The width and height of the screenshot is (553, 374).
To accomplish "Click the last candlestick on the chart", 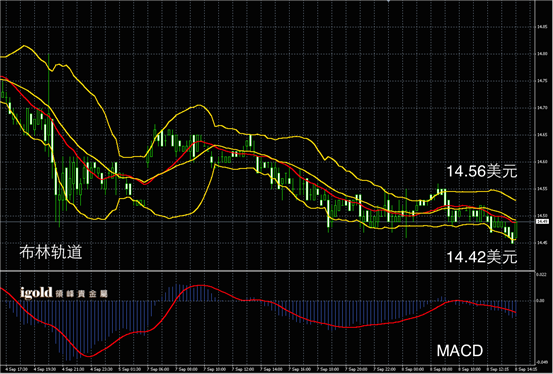I will pyautogui.click(x=516, y=230).
